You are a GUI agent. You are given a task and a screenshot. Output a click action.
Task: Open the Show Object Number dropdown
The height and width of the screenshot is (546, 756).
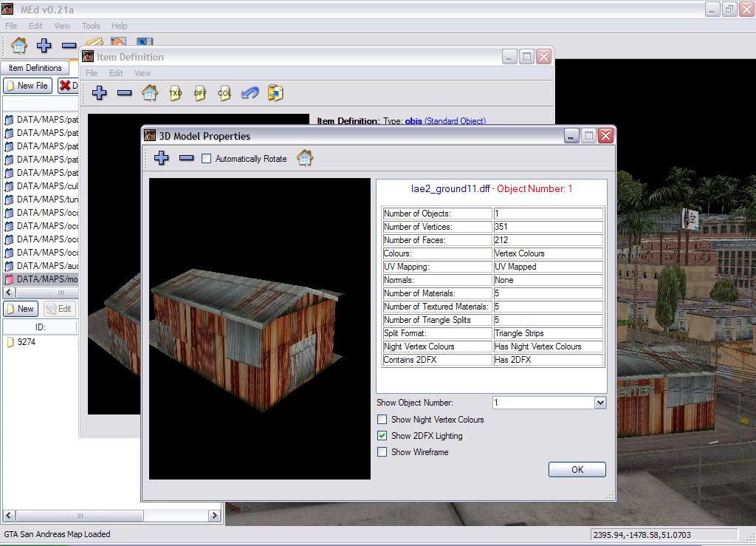click(599, 403)
